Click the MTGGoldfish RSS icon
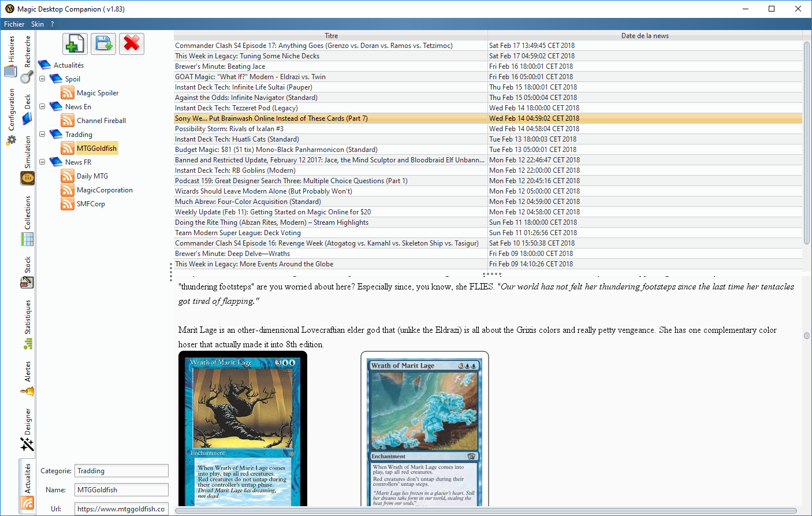 (68, 149)
